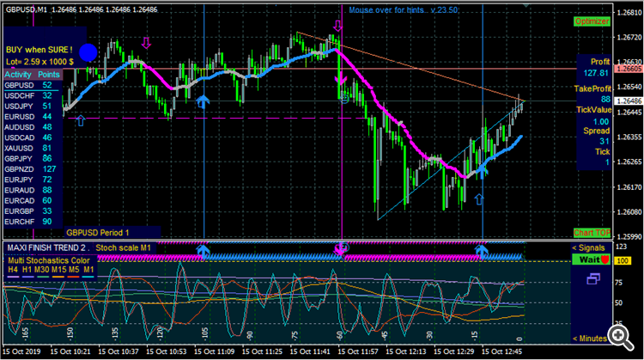Click the Chart TOP button
644x360 pixels.
click(x=592, y=233)
